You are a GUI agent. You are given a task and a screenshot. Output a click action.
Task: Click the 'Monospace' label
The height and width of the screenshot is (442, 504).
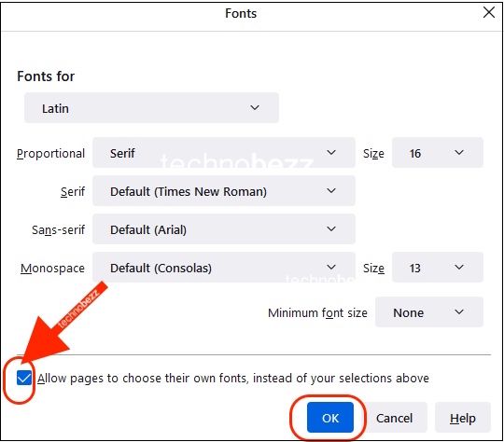(52, 269)
